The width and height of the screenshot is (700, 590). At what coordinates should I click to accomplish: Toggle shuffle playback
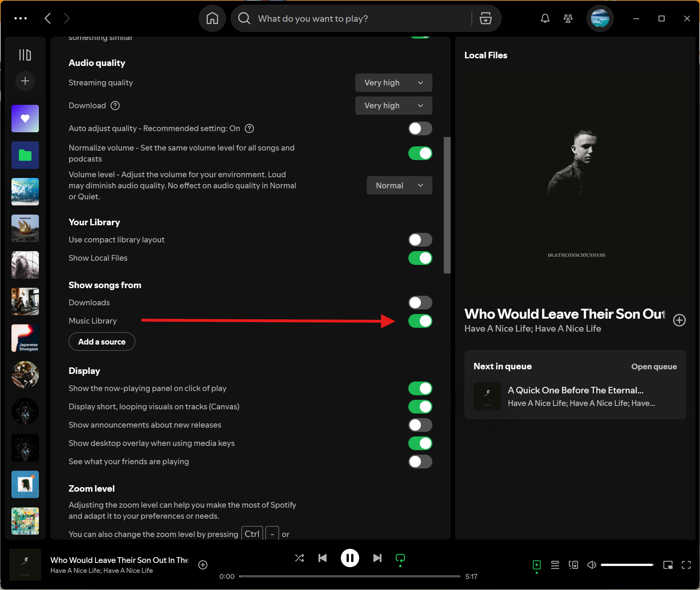click(300, 558)
